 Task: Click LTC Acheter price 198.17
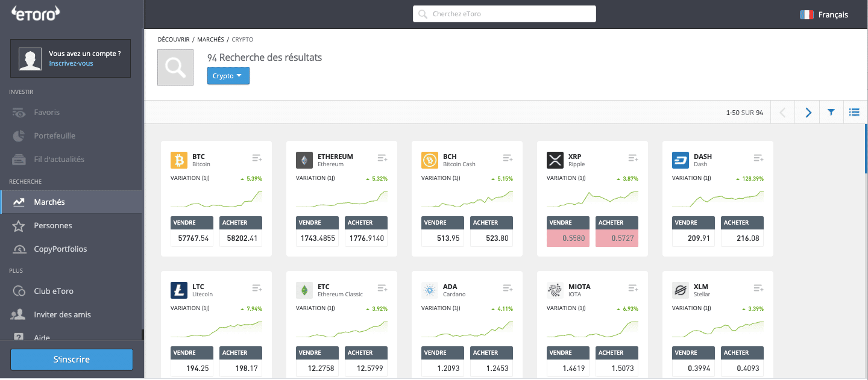click(241, 369)
